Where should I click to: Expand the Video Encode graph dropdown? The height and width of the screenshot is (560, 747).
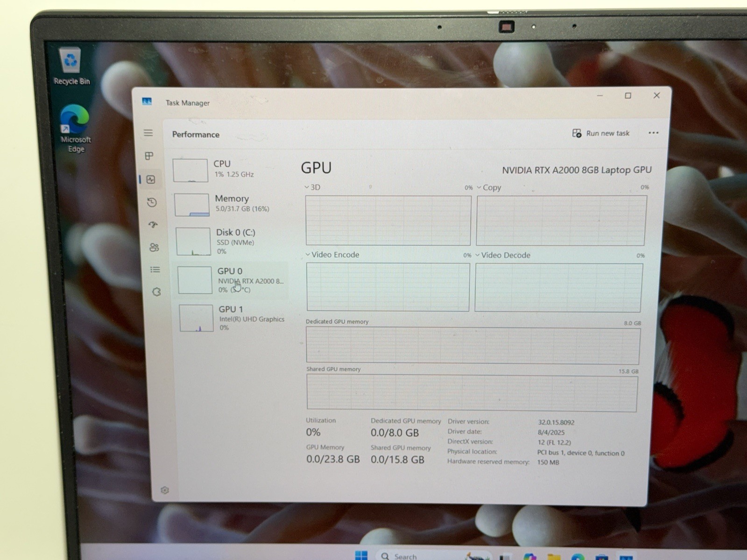(308, 255)
